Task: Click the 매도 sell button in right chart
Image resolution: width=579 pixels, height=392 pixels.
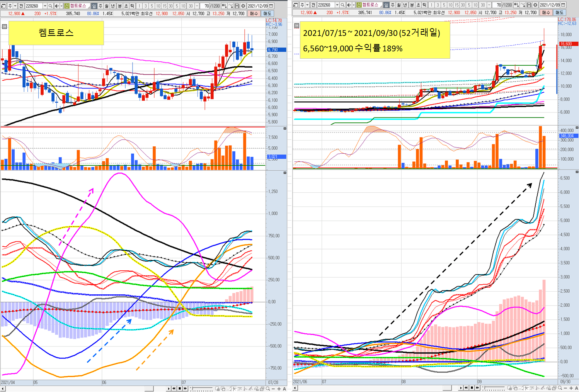Action: pos(559,13)
